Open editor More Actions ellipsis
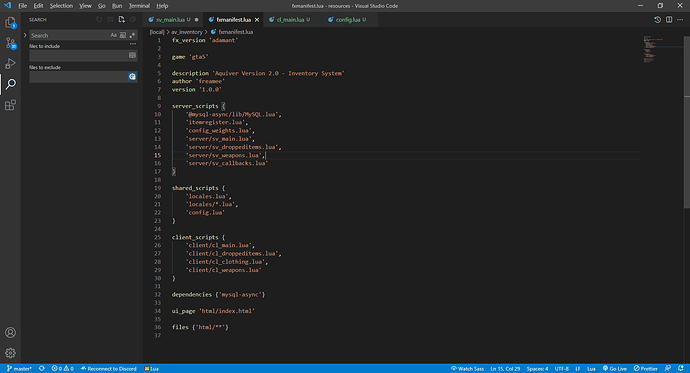690x373 pixels. [x=680, y=20]
